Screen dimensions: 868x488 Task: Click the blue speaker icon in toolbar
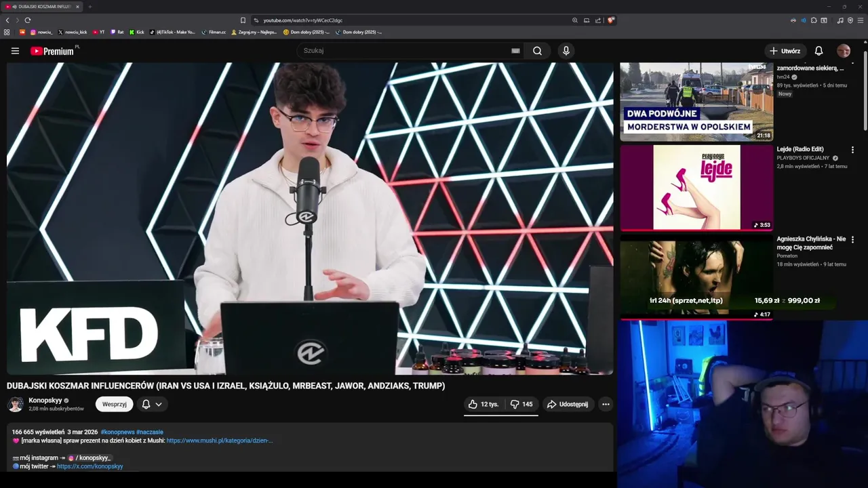[x=804, y=20]
